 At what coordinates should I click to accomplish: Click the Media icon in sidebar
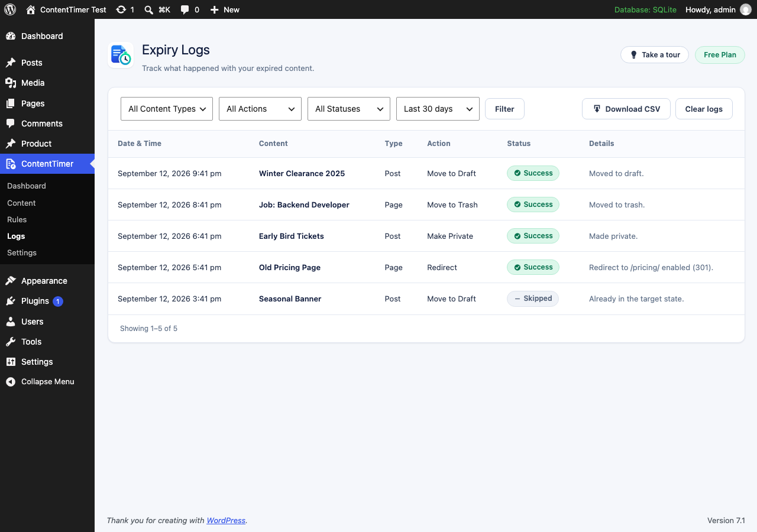point(11,83)
